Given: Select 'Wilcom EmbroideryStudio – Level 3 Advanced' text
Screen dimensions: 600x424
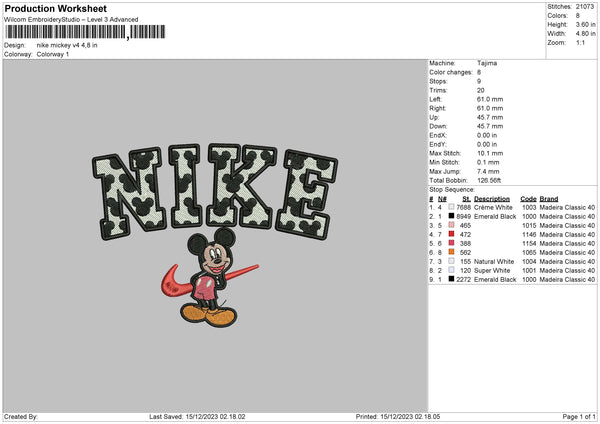Looking at the screenshot, I should click(x=71, y=20).
